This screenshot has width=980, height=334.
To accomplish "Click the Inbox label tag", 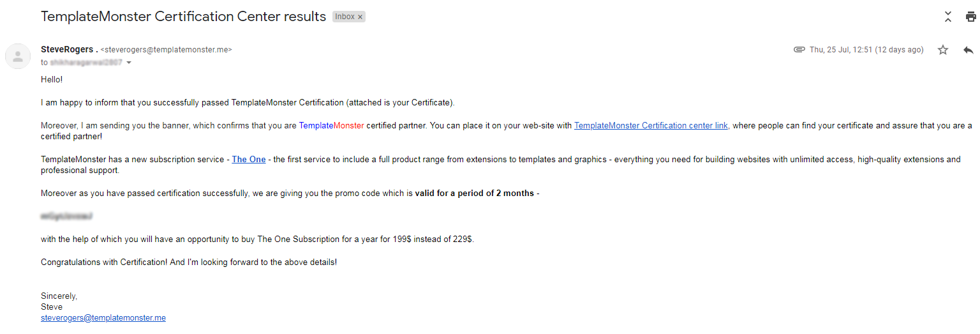I will coord(345,17).
